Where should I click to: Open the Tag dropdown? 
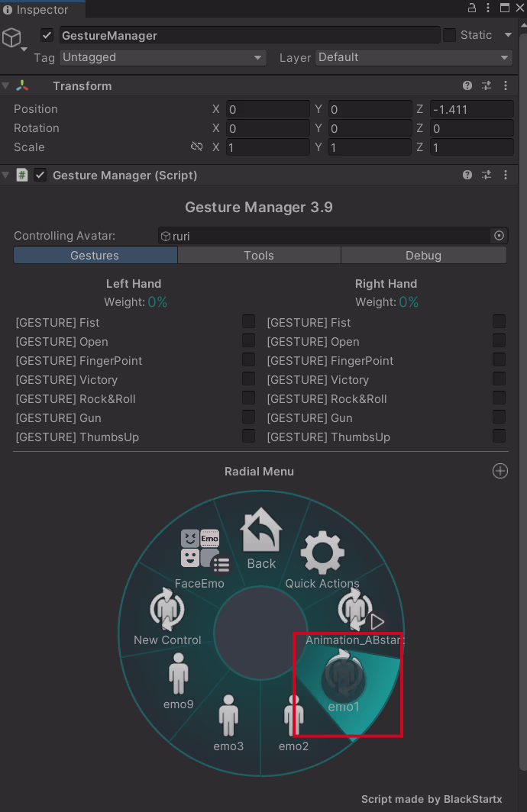tap(163, 57)
